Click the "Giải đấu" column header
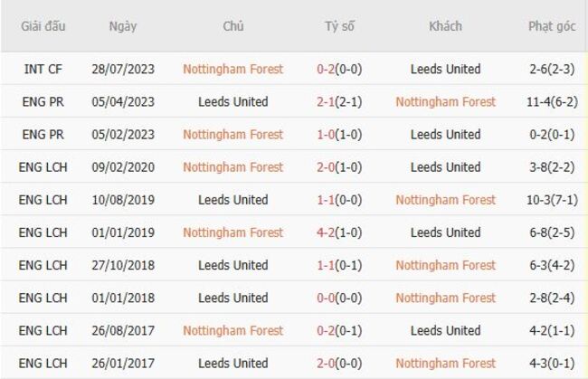 click(43, 26)
